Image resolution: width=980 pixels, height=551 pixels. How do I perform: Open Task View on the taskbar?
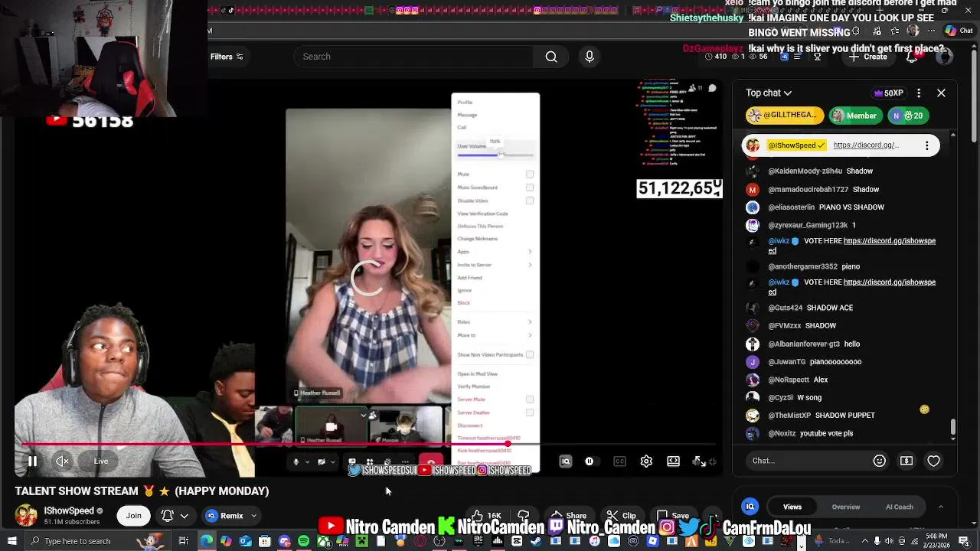tap(183, 541)
